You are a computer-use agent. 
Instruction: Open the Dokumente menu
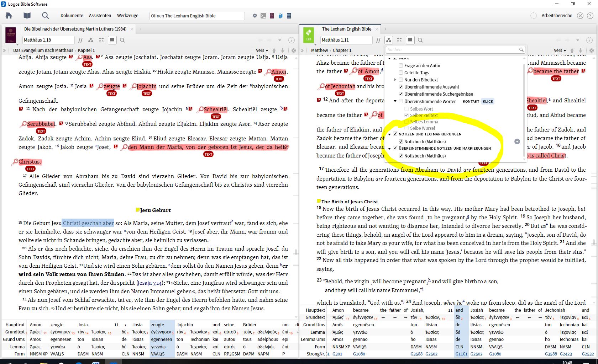pos(72,16)
